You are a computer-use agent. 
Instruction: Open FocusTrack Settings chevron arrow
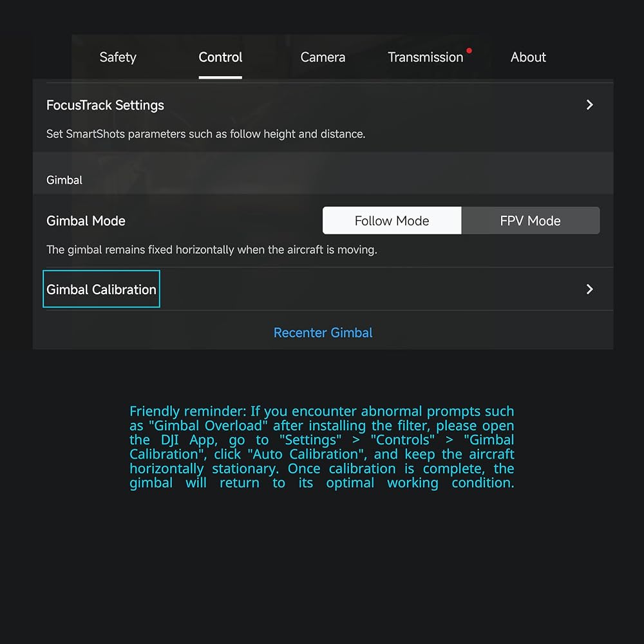(589, 105)
